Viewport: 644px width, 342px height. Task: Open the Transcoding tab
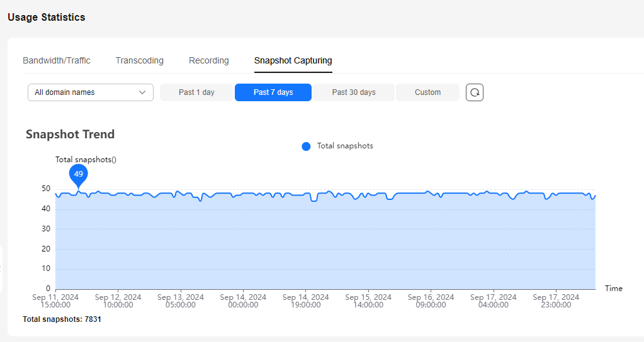[140, 60]
